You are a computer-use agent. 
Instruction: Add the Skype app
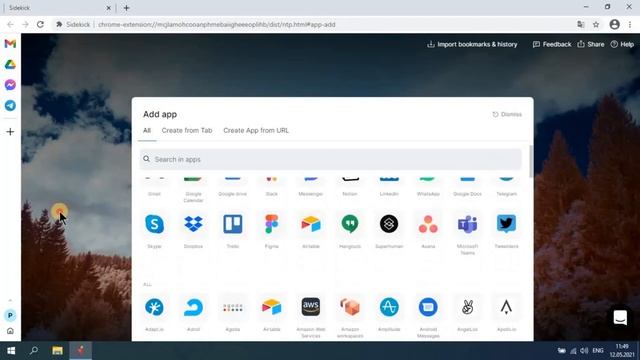tap(154, 224)
